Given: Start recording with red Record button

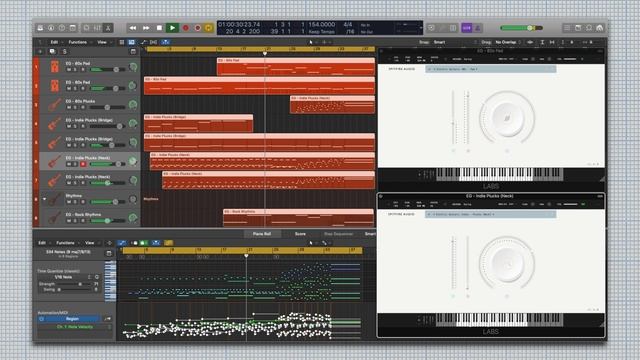Looking at the screenshot, I should pyautogui.click(x=185, y=28).
